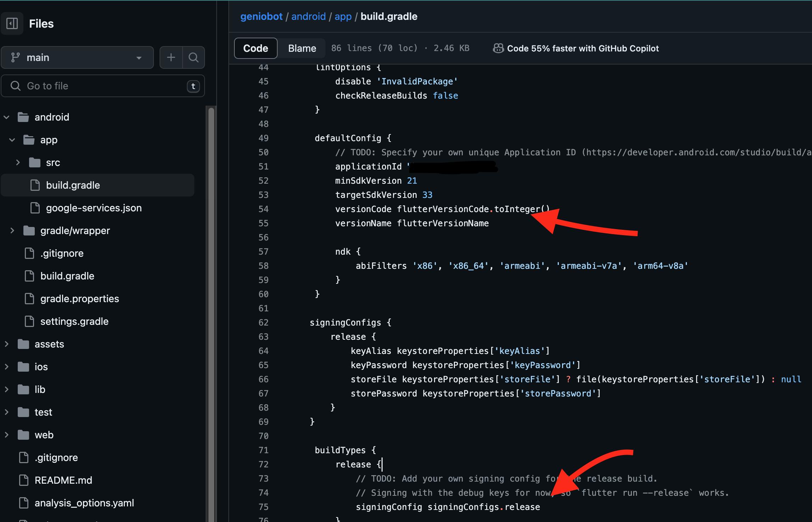
Task: Open the android breadcrumb link
Action: tap(308, 16)
